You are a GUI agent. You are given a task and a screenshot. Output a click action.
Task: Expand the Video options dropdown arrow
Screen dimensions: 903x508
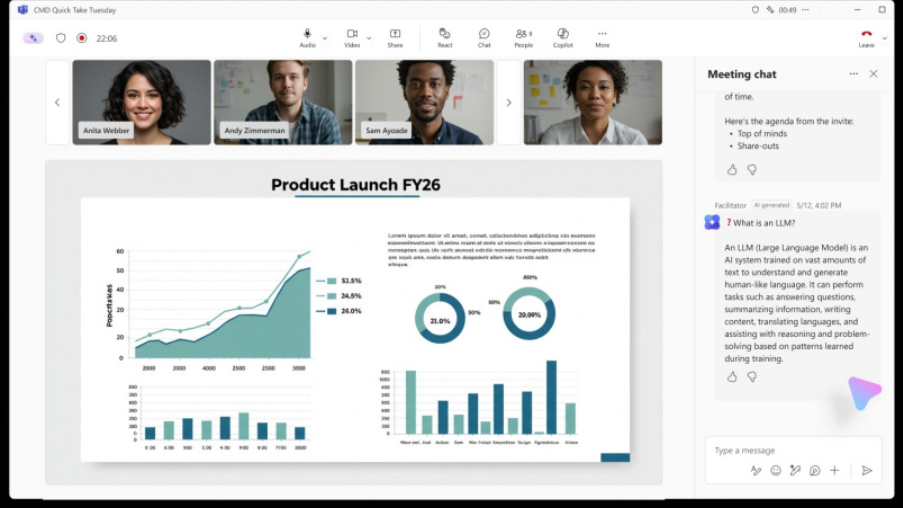[369, 39]
